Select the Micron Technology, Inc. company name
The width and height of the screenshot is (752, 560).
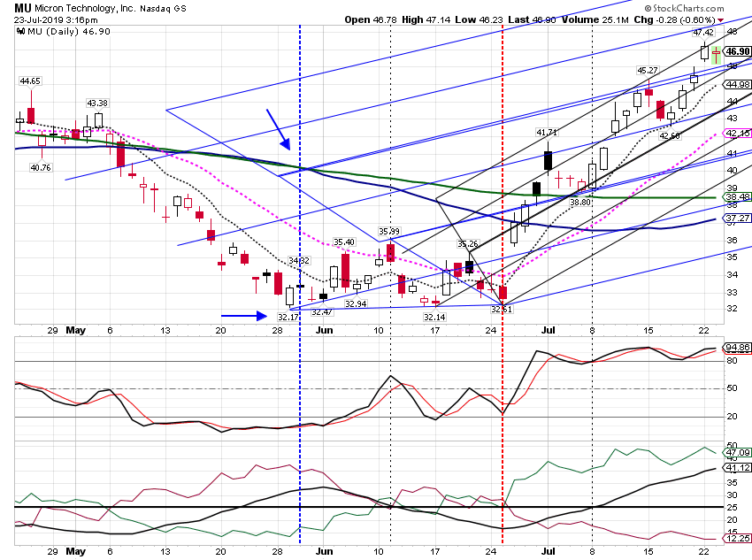85,8
